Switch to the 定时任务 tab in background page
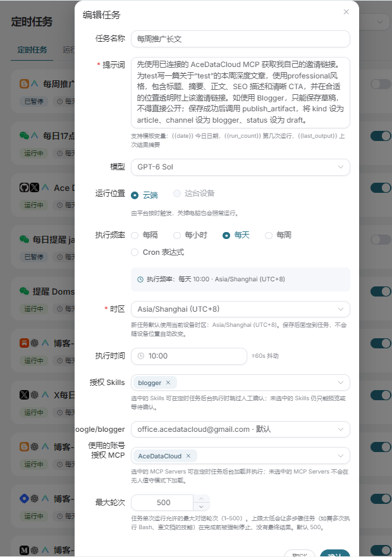392x557 pixels. coord(32,50)
